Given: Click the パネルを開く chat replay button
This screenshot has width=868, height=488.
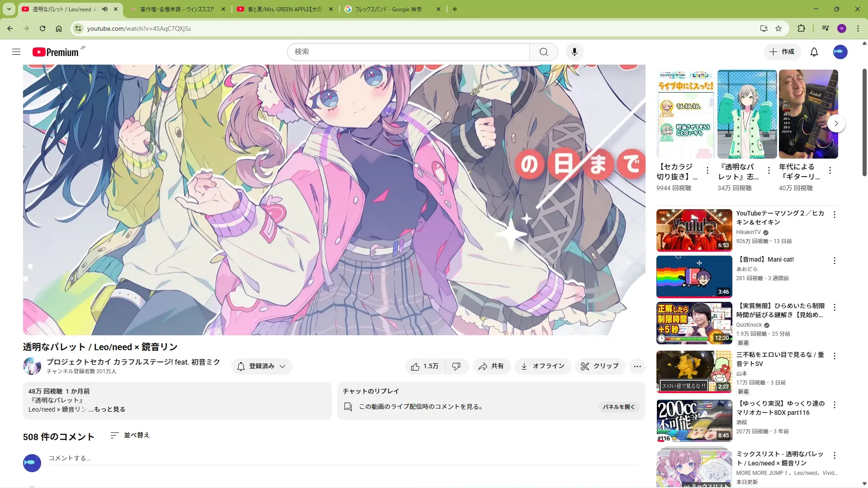Looking at the screenshot, I should pos(618,407).
